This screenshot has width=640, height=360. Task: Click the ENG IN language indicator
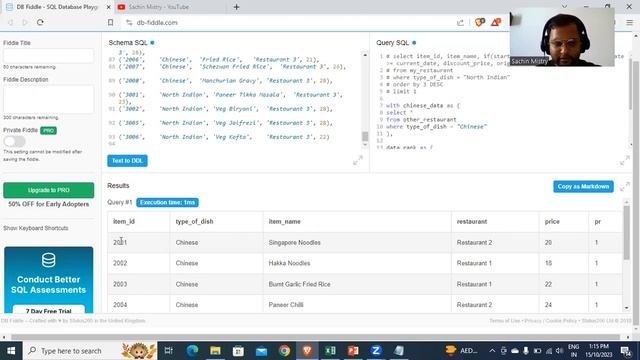click(573, 351)
